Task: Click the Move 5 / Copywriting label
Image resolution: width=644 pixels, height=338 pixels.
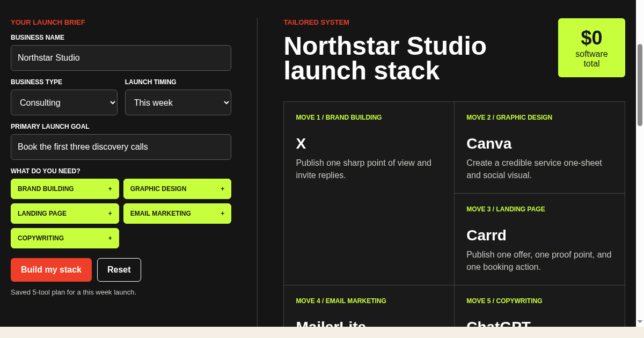Action: click(x=504, y=301)
